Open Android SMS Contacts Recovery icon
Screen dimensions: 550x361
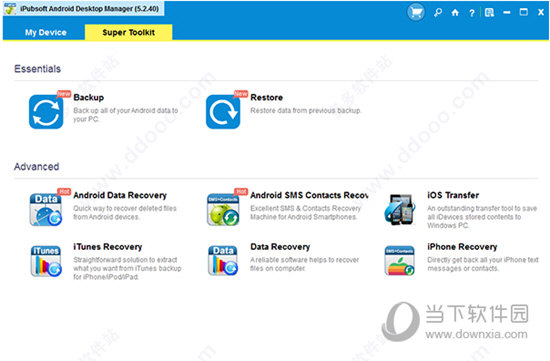223,209
